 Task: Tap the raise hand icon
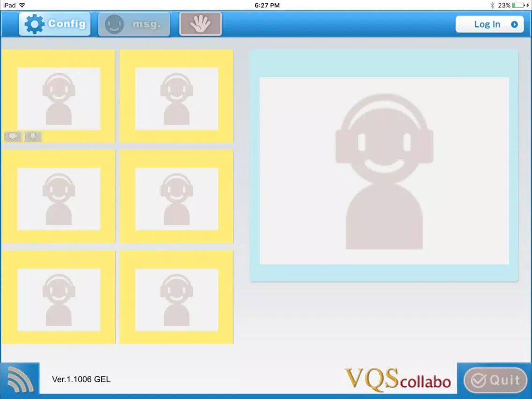(200, 24)
